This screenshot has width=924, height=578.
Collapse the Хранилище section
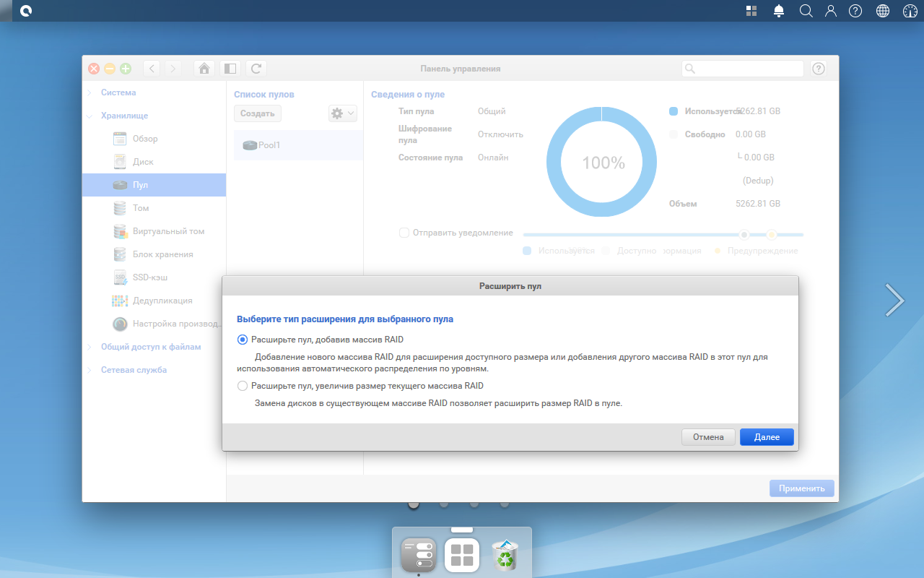click(124, 116)
